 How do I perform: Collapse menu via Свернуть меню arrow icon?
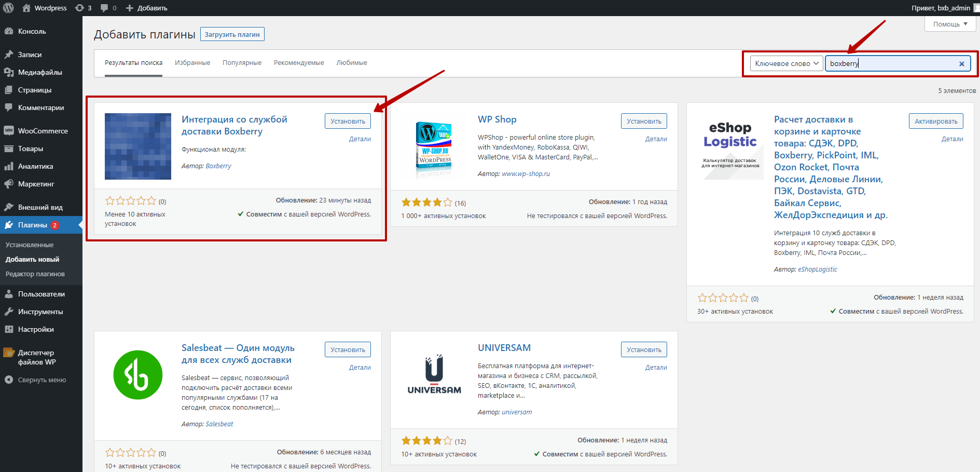tap(9, 380)
